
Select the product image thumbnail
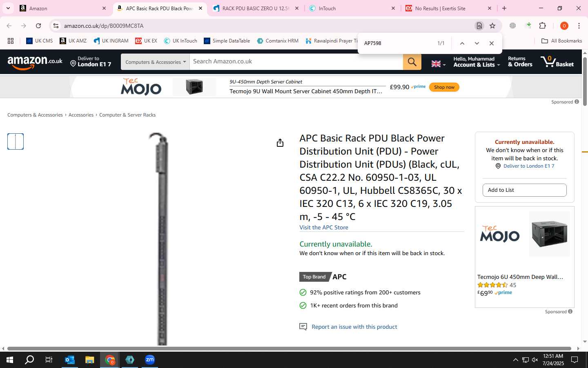pos(16,141)
